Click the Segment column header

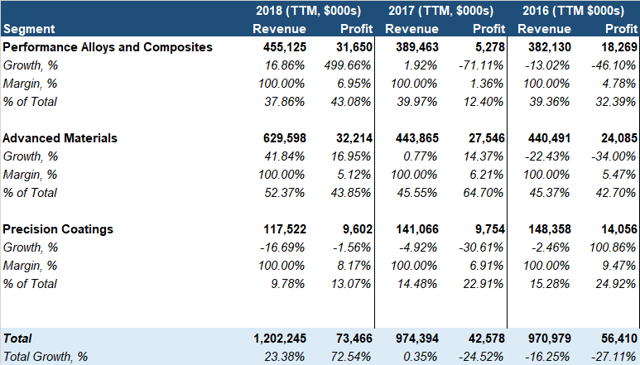click(x=29, y=29)
